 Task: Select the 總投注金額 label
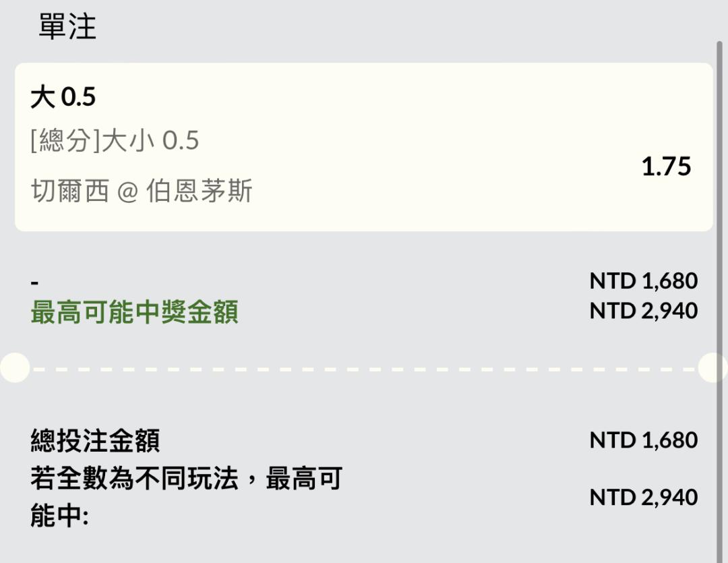95,440
